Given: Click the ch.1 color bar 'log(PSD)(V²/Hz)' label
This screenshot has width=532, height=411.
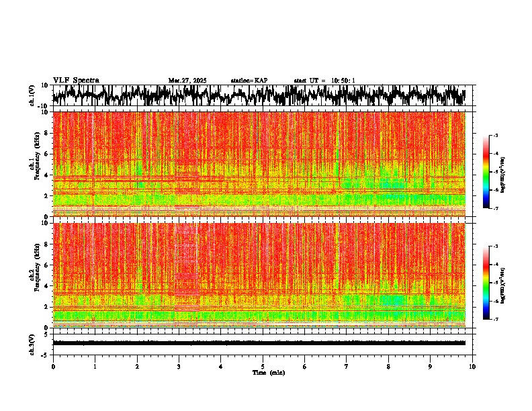Looking at the screenshot, I should coord(503,175).
